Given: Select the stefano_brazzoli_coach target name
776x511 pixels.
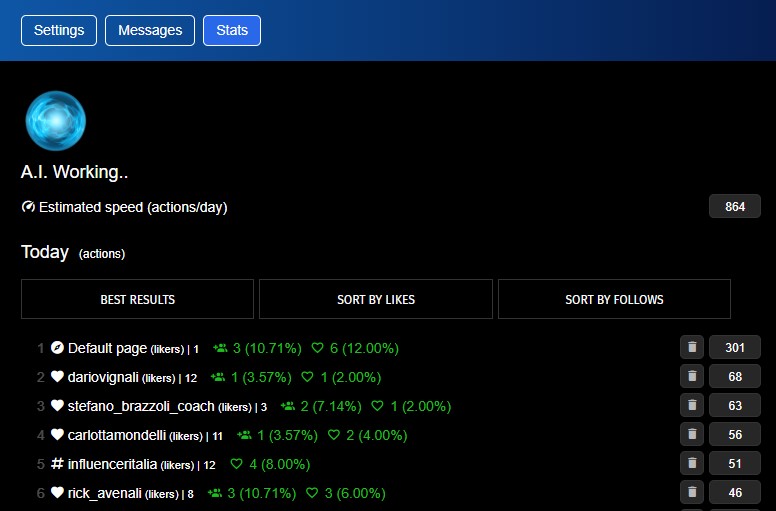Looking at the screenshot, I should pos(141,406).
